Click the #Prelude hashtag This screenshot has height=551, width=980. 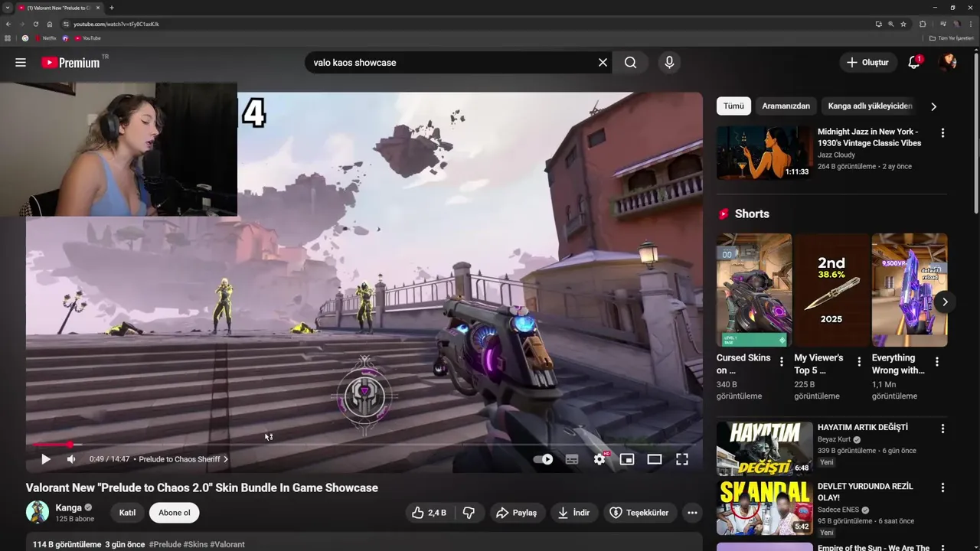pyautogui.click(x=165, y=545)
